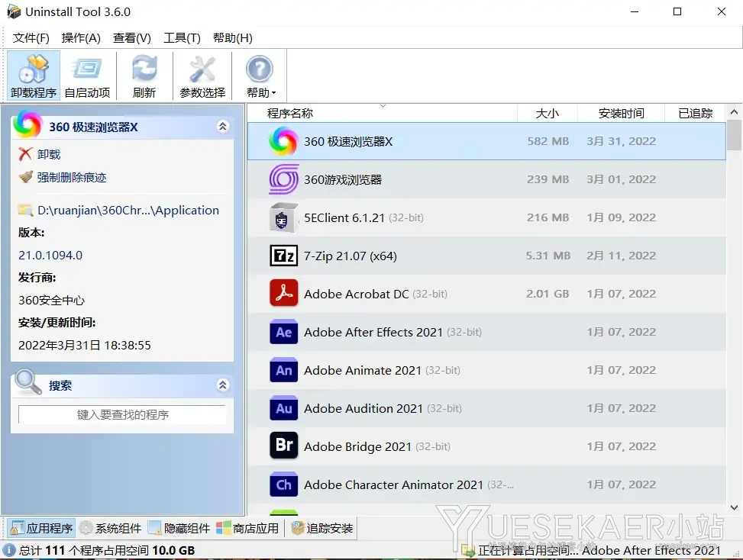Viewport: 743px width, 560px height.
Task: Click the Br Adobe Bridge icon
Action: coord(283,446)
